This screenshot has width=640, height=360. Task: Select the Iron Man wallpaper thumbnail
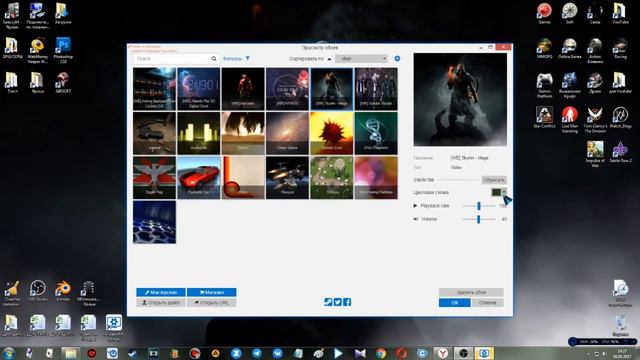[x=243, y=89]
